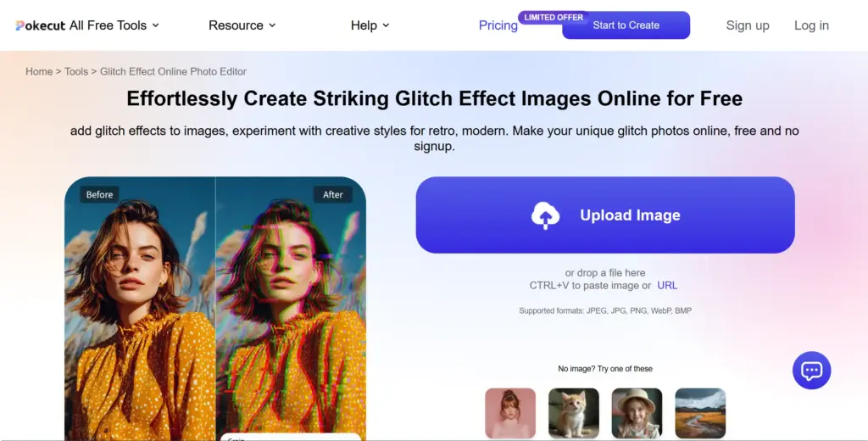This screenshot has width=868, height=441.
Task: Click the URL link to paste an image address
Action: coord(667,286)
